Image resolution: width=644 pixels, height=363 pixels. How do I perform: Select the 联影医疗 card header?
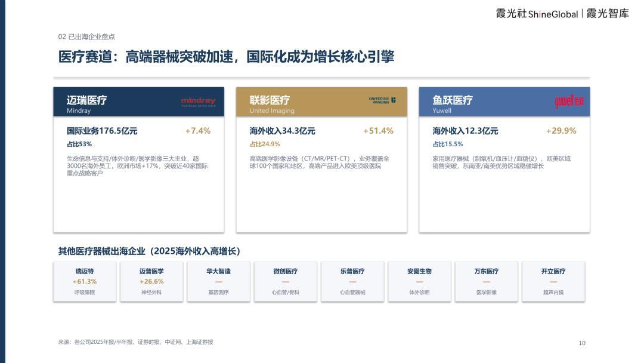click(321, 101)
